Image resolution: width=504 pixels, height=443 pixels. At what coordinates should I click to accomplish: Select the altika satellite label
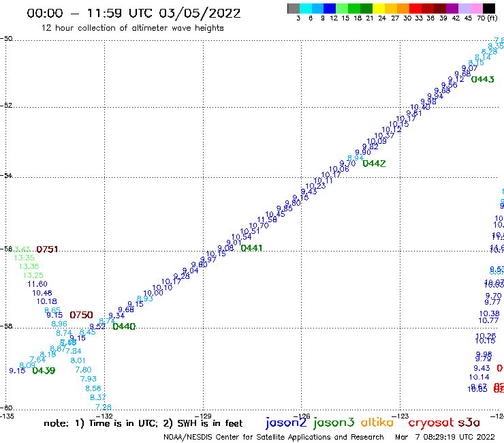click(377, 422)
